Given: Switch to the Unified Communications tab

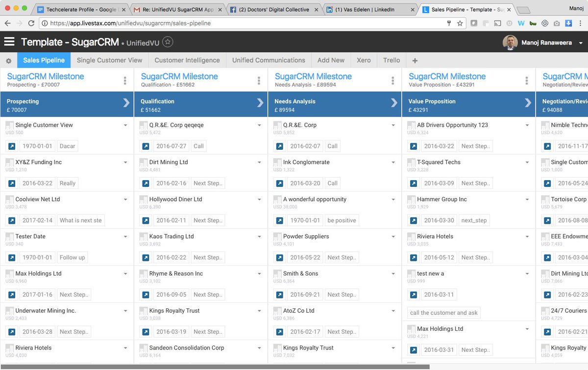Looking at the screenshot, I should click(x=269, y=60).
